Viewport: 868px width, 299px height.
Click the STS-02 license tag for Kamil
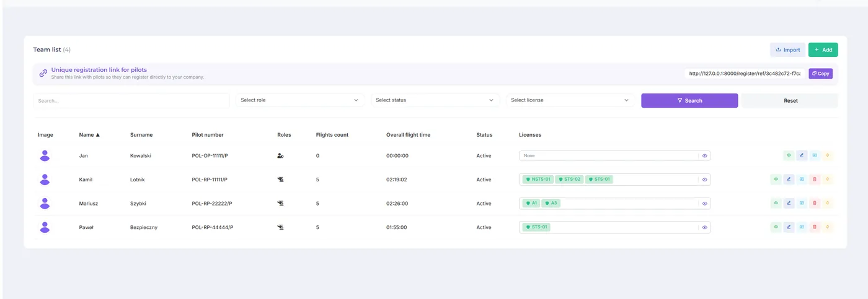(569, 180)
